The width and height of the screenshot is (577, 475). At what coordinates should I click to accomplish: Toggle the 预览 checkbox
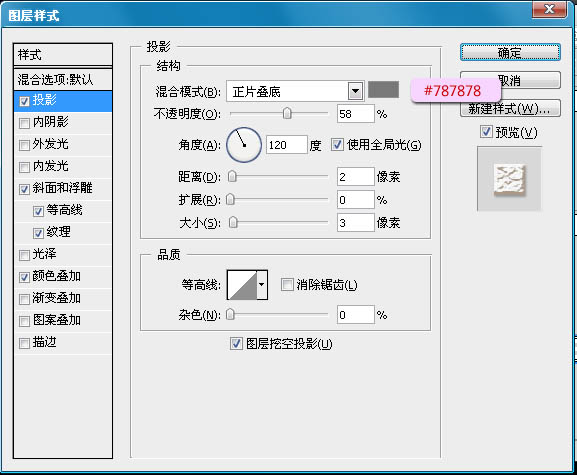point(486,132)
